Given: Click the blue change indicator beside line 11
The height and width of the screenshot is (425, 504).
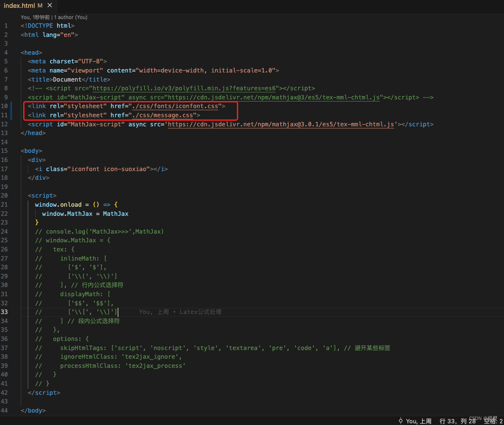Looking at the screenshot, I should pos(11,115).
